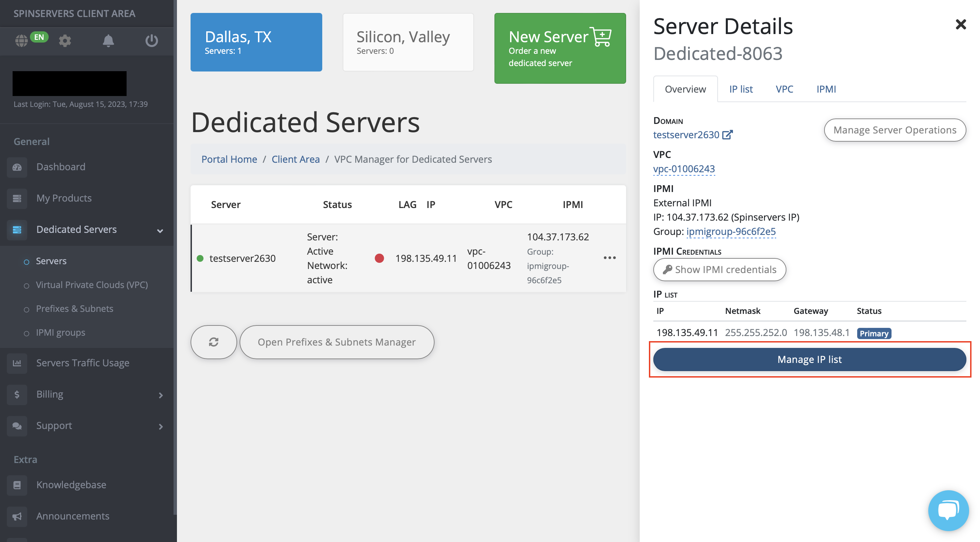The image size is (980, 542).
Task: Click IP 198.135.49.11 in the server table
Action: click(426, 258)
